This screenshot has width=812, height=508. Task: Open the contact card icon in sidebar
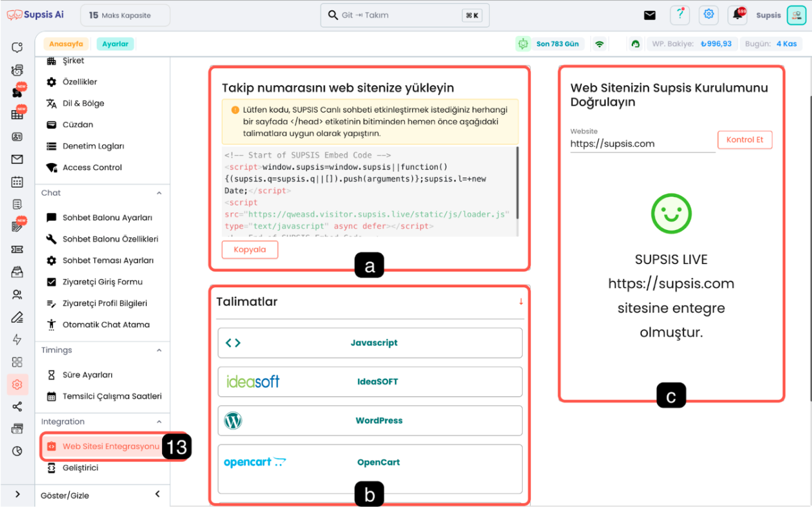click(17, 137)
